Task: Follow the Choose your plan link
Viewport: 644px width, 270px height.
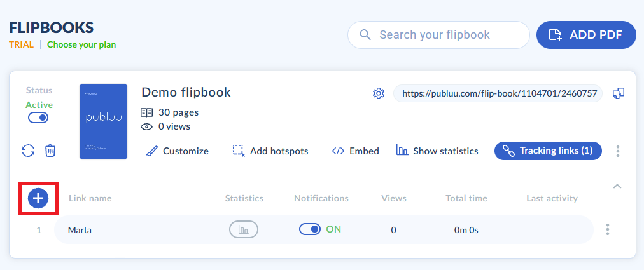Action: click(x=81, y=44)
